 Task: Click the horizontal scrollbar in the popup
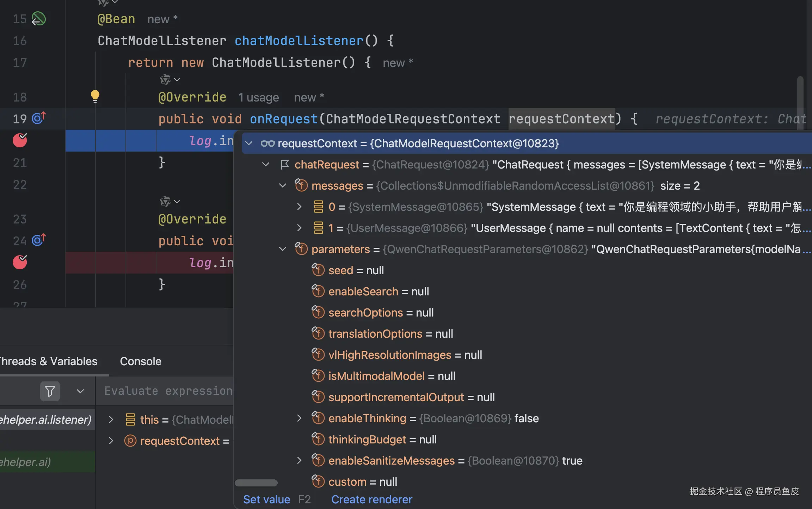pyautogui.click(x=256, y=483)
